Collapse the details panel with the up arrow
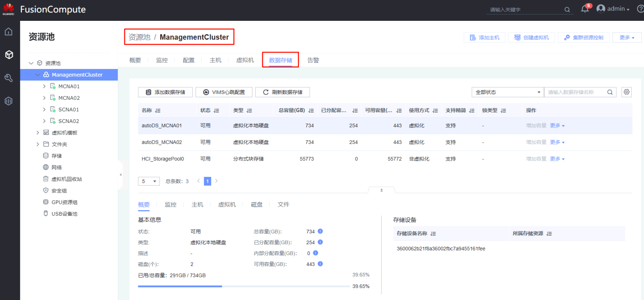The height and width of the screenshot is (300, 644). pyautogui.click(x=381, y=190)
